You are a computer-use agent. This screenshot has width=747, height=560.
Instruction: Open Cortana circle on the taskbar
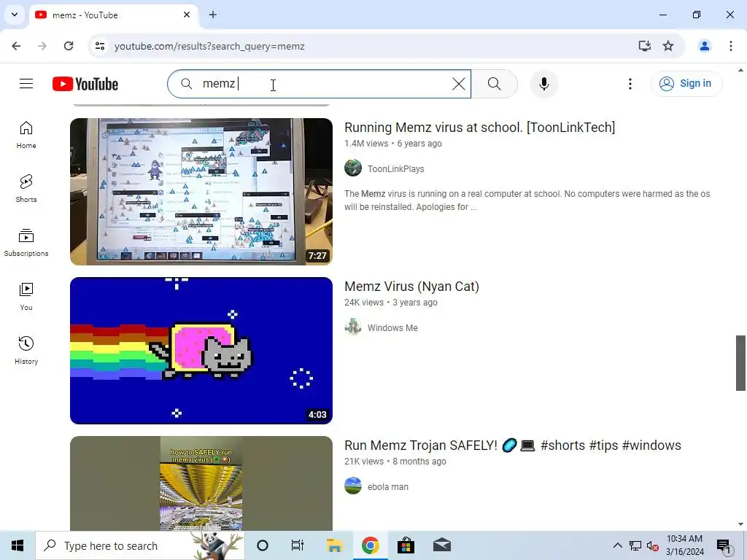point(263,545)
